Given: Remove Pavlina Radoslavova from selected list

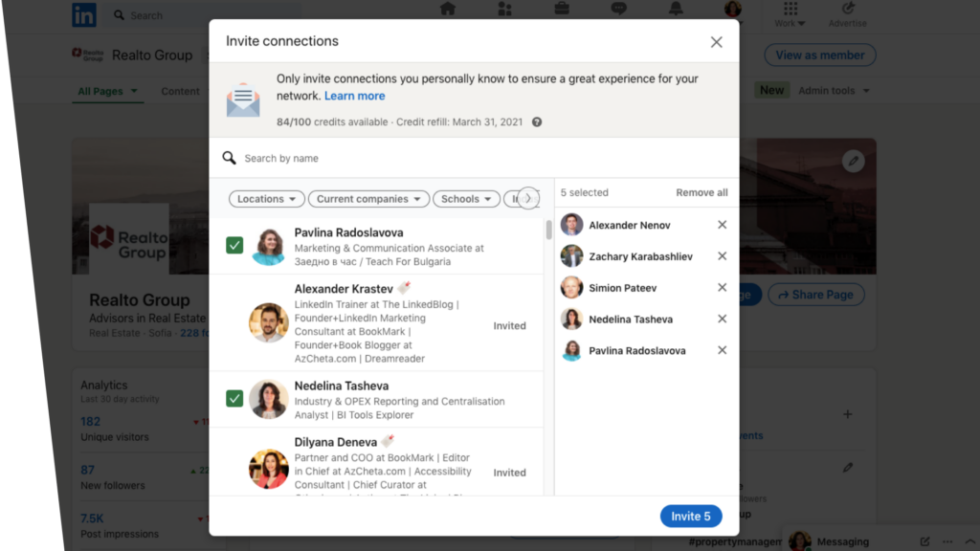Looking at the screenshot, I should tap(722, 350).
